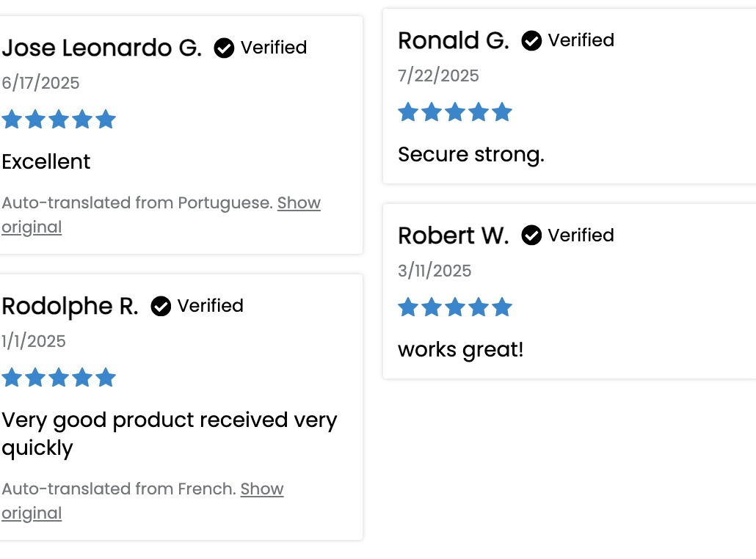The height and width of the screenshot is (559, 756).
Task: Click 'Very good product received very quickly' review
Action: (x=170, y=434)
